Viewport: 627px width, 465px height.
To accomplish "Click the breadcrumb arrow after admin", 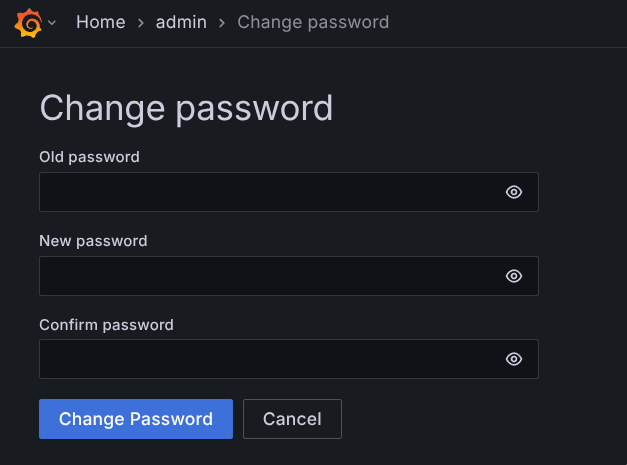I will pyautogui.click(x=221, y=22).
